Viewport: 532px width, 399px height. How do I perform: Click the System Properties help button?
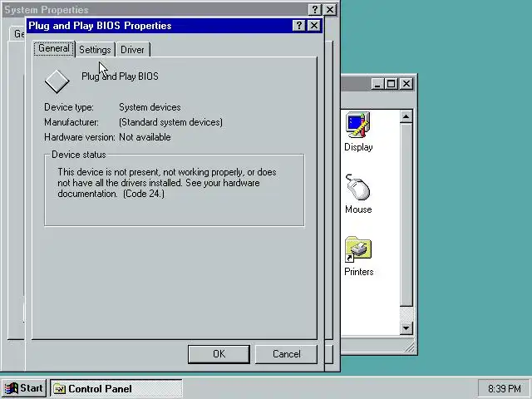(x=315, y=9)
